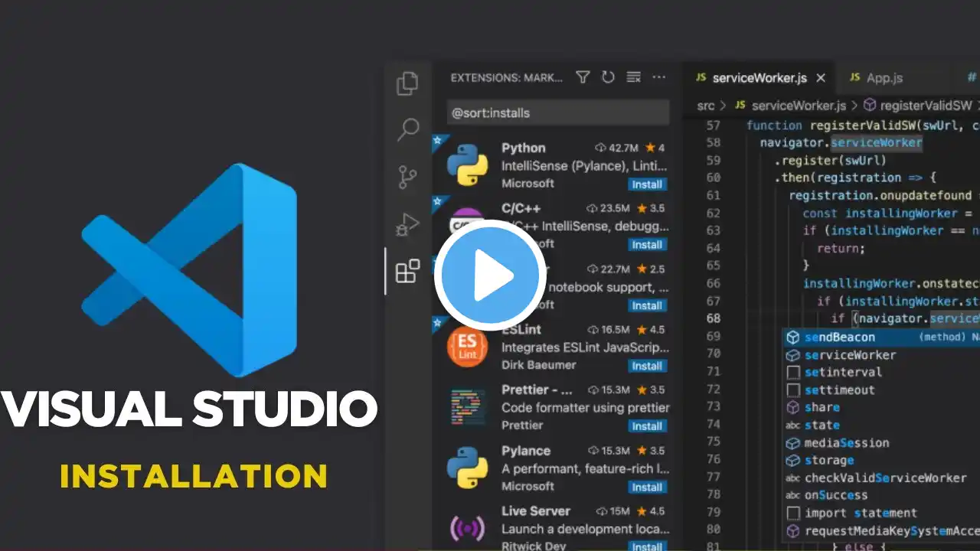Image resolution: width=980 pixels, height=551 pixels.
Task: Install the Prettier code formatter extension
Action: (x=647, y=426)
